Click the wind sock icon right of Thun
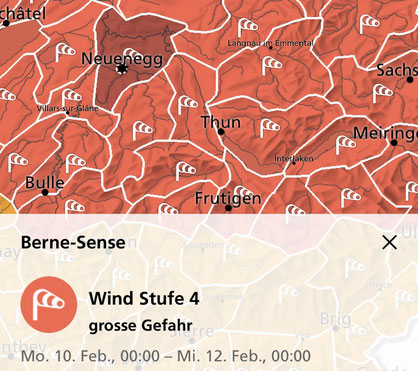 tap(269, 128)
